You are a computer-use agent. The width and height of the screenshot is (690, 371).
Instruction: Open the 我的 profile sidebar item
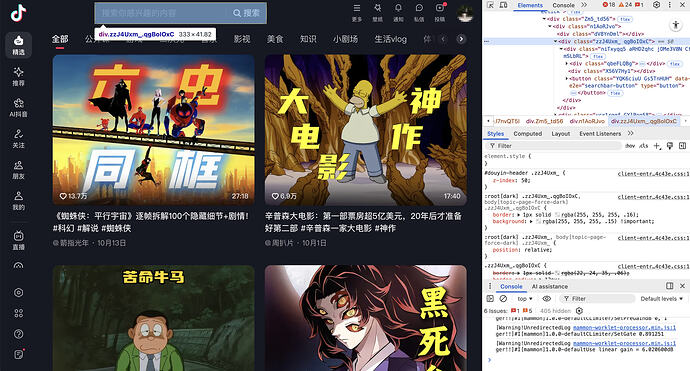click(x=18, y=201)
